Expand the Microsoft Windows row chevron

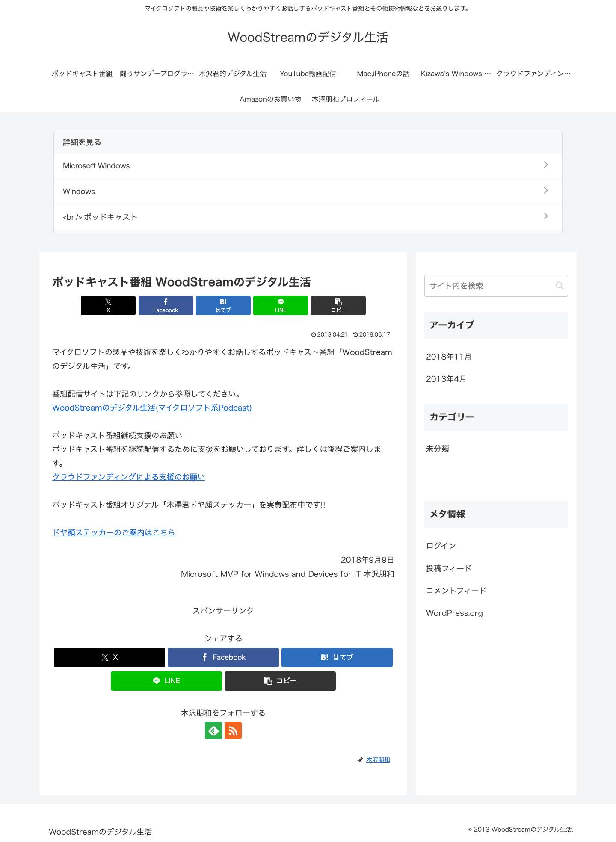coord(546,165)
